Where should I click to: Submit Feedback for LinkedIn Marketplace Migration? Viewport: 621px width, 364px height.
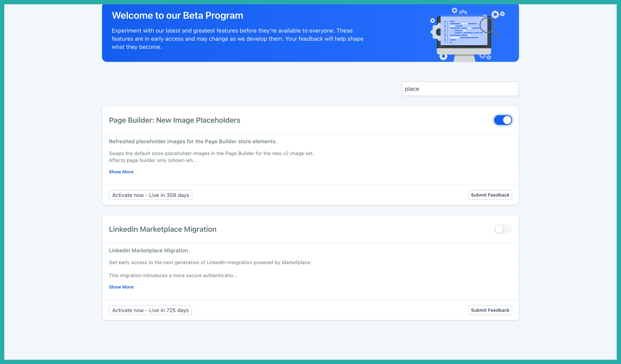click(490, 310)
